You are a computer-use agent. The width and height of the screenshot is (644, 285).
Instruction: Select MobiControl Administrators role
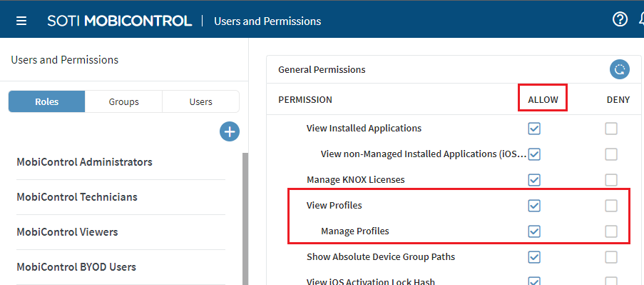[x=84, y=162]
